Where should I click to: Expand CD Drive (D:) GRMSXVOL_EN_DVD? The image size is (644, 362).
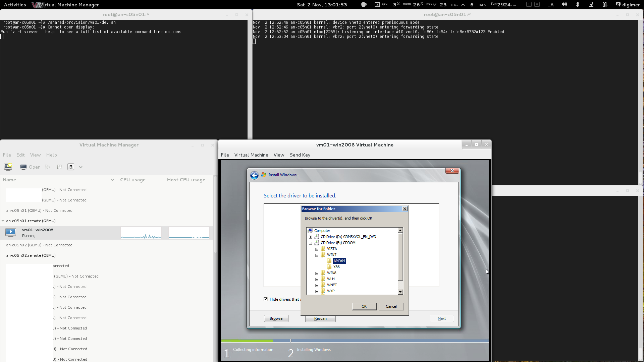(x=310, y=237)
